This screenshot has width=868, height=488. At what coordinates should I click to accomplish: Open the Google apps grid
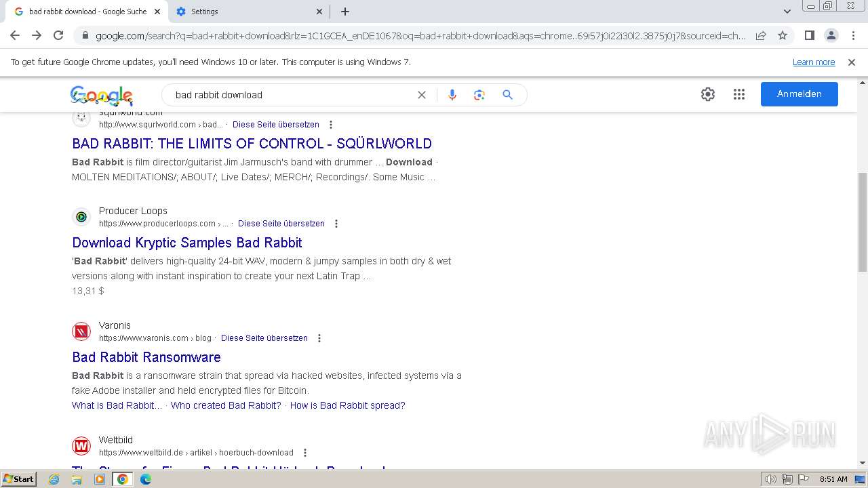739,94
